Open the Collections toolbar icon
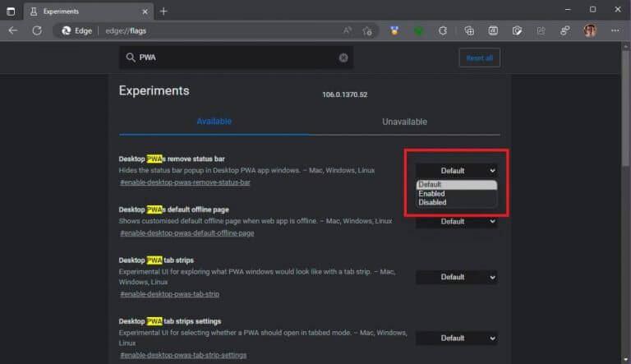The width and height of the screenshot is (631, 364). click(469, 30)
